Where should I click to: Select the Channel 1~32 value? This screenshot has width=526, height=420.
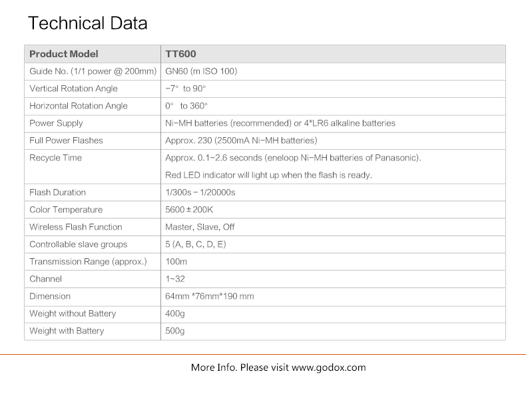(174, 279)
